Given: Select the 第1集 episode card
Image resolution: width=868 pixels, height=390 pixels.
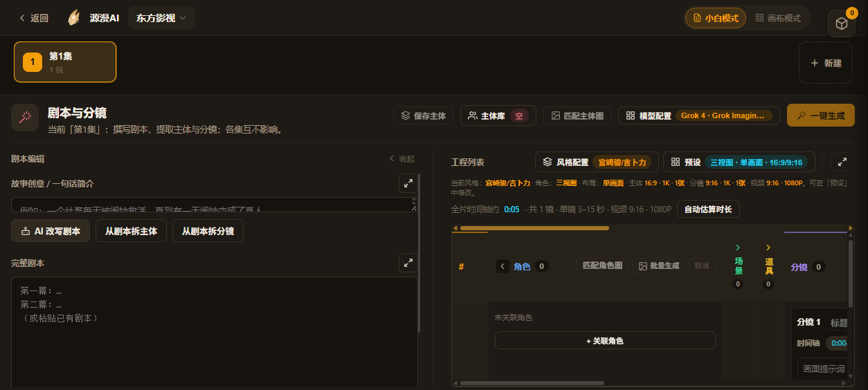Looking at the screenshot, I should [65, 62].
